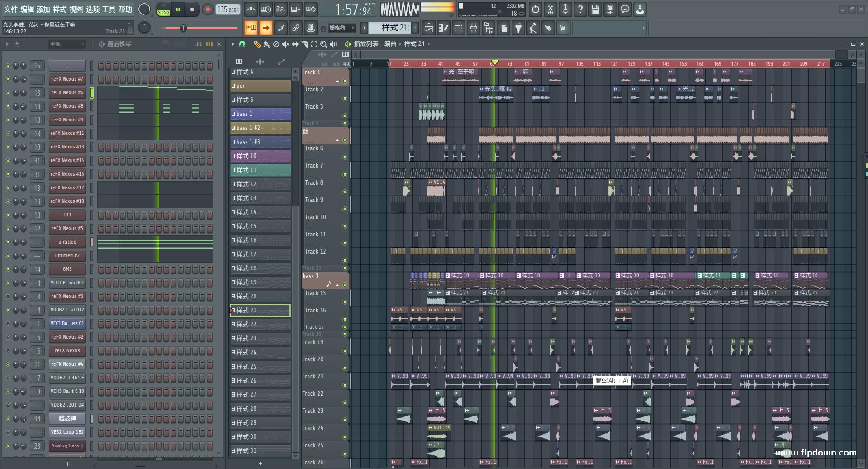The height and width of the screenshot is (469, 868).
Task: Select the VEC3 Ba..use 01 channel button
Action: click(67, 324)
